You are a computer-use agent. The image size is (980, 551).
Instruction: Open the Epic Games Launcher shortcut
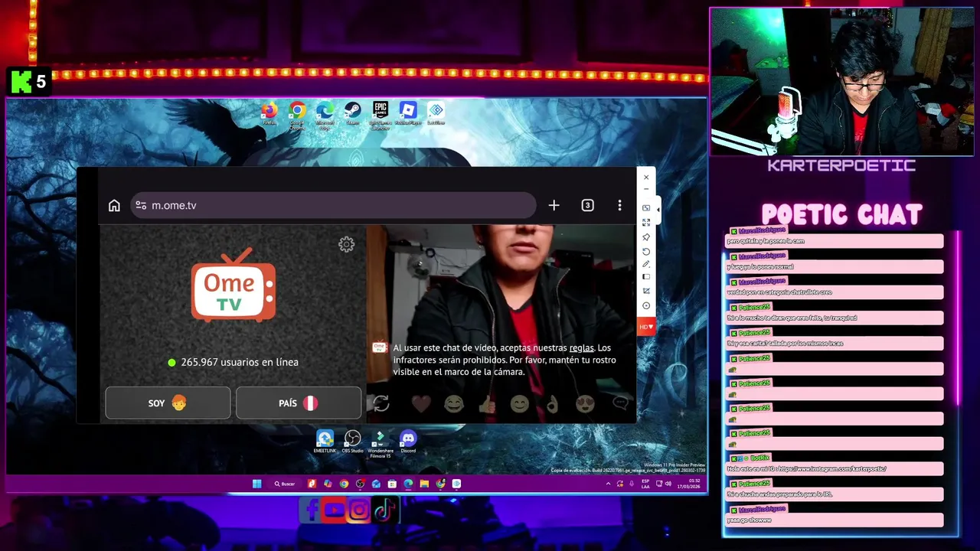pyautogui.click(x=381, y=115)
